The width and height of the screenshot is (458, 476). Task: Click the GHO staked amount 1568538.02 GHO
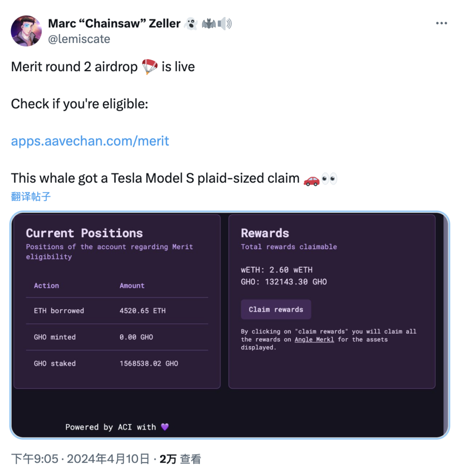click(148, 363)
